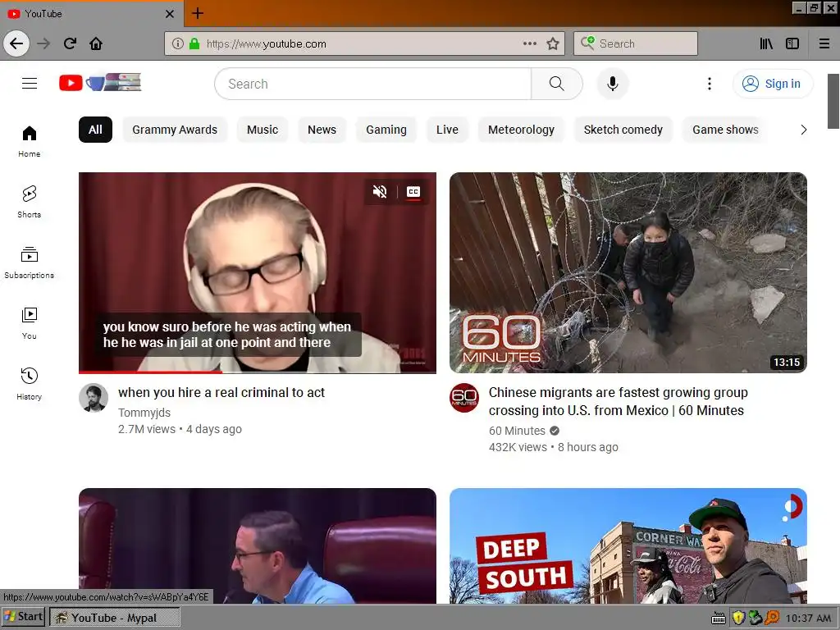Open Shorts in the sidebar
840x630 pixels.
point(30,202)
